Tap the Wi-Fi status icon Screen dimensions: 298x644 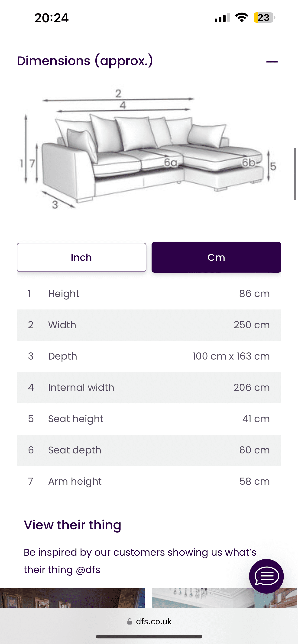click(x=241, y=18)
